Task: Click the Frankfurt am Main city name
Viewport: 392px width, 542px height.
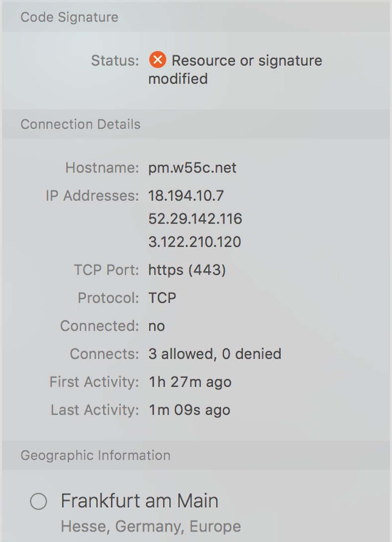Action: (x=139, y=501)
